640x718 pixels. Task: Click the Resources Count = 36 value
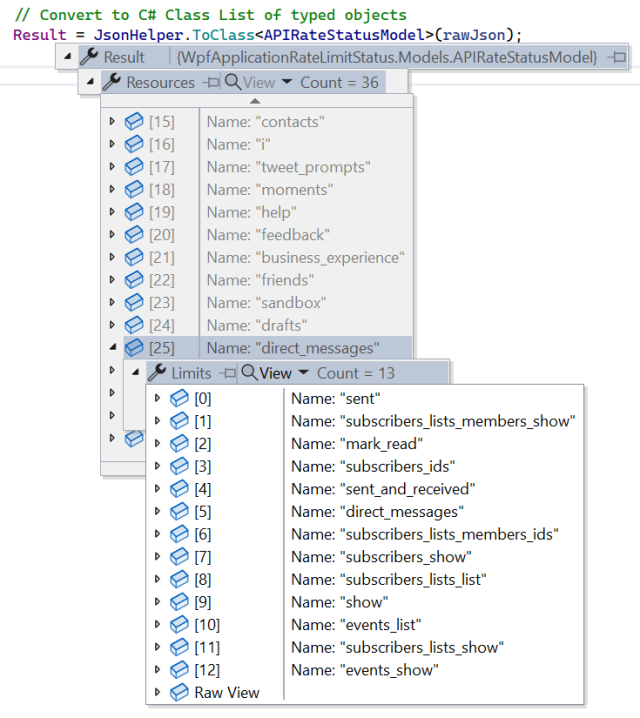(340, 82)
